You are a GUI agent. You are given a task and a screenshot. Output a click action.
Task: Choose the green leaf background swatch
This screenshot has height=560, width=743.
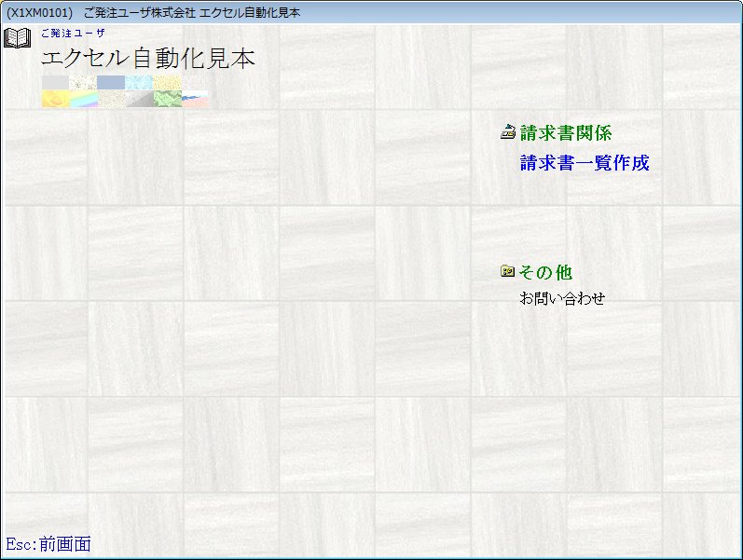(x=168, y=99)
